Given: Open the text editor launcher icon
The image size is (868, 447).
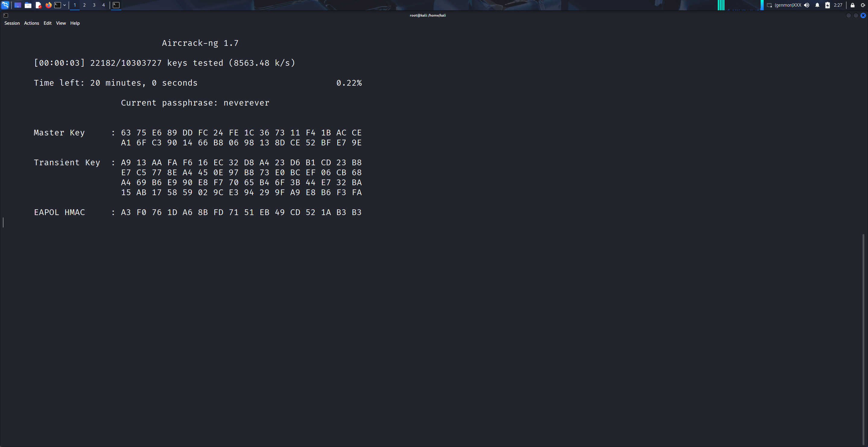Looking at the screenshot, I should (x=38, y=5).
